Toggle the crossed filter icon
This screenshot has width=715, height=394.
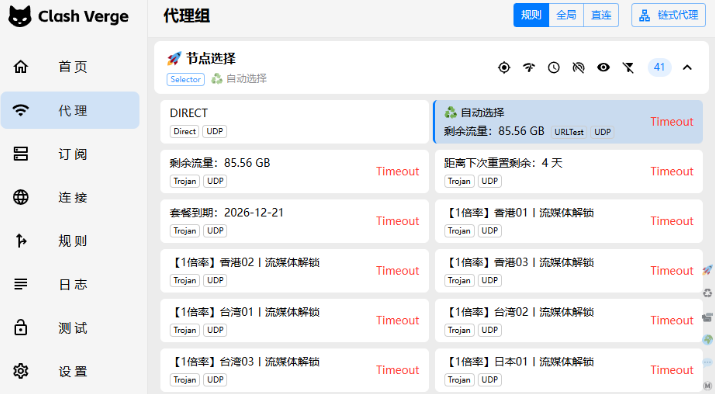click(x=628, y=67)
